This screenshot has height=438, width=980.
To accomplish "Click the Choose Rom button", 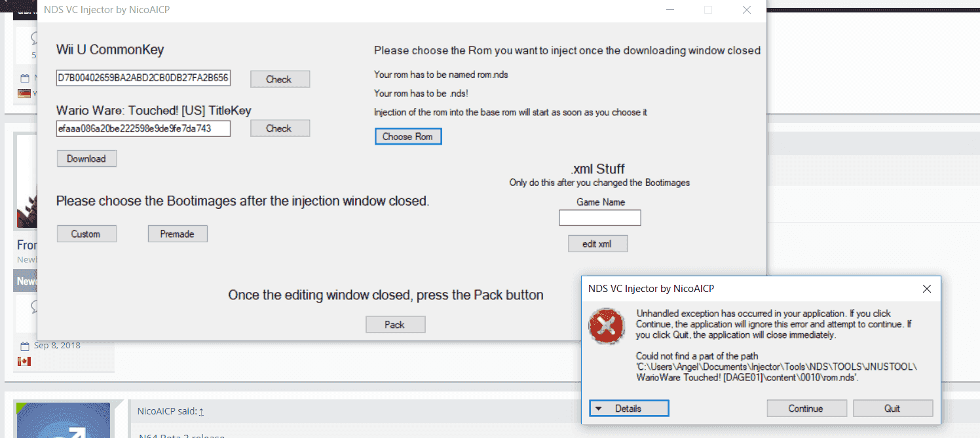I will coord(408,136).
